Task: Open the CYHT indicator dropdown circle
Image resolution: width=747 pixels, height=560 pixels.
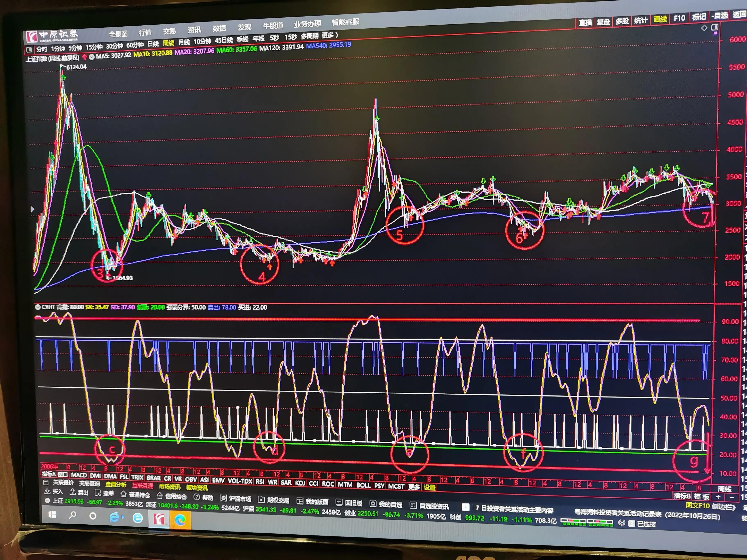Action: 38,307
